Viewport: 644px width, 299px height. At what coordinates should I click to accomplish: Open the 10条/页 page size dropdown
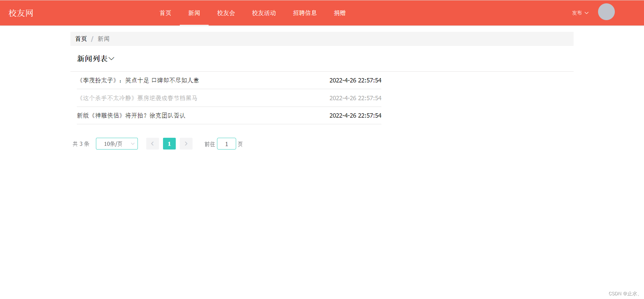pos(117,144)
